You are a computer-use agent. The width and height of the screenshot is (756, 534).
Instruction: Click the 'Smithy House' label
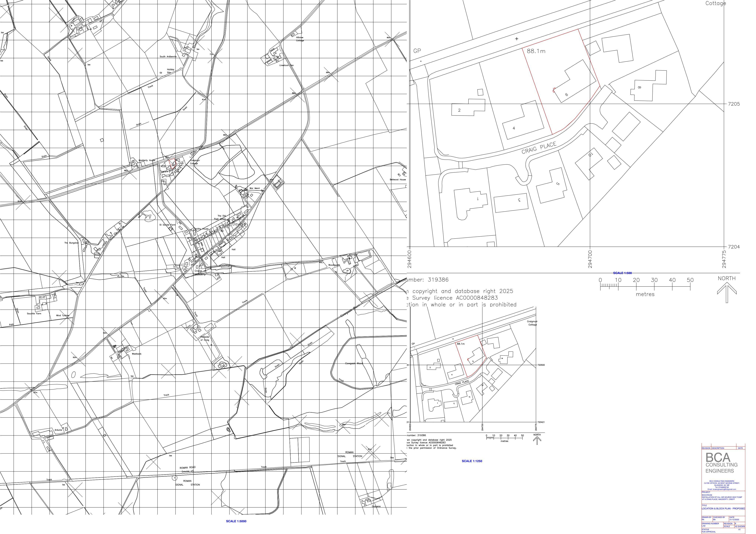click(201, 229)
